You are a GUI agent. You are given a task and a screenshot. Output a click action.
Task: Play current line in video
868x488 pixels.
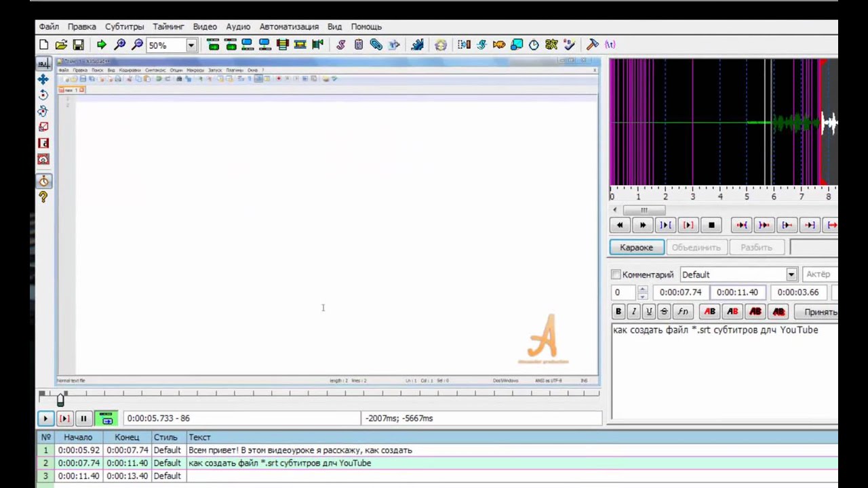(x=64, y=419)
